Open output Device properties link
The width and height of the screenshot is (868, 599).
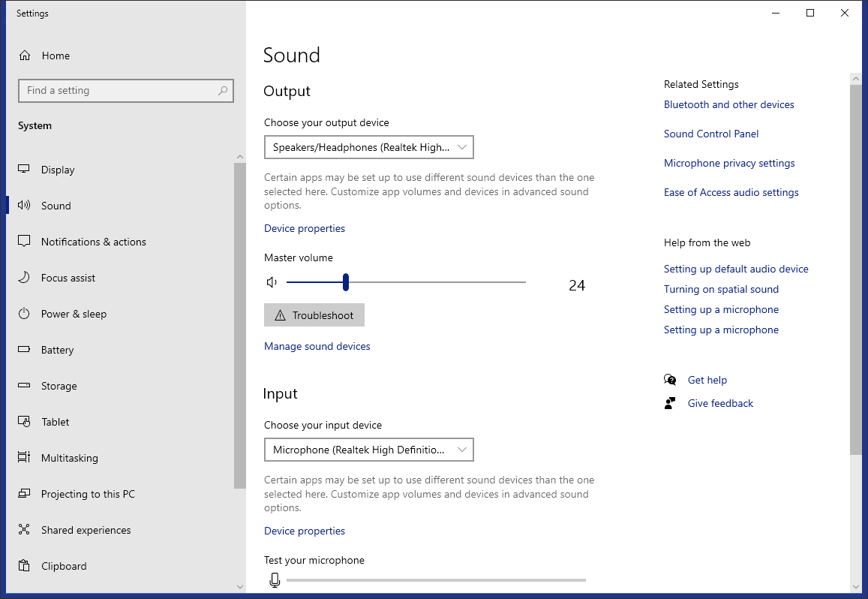(305, 228)
